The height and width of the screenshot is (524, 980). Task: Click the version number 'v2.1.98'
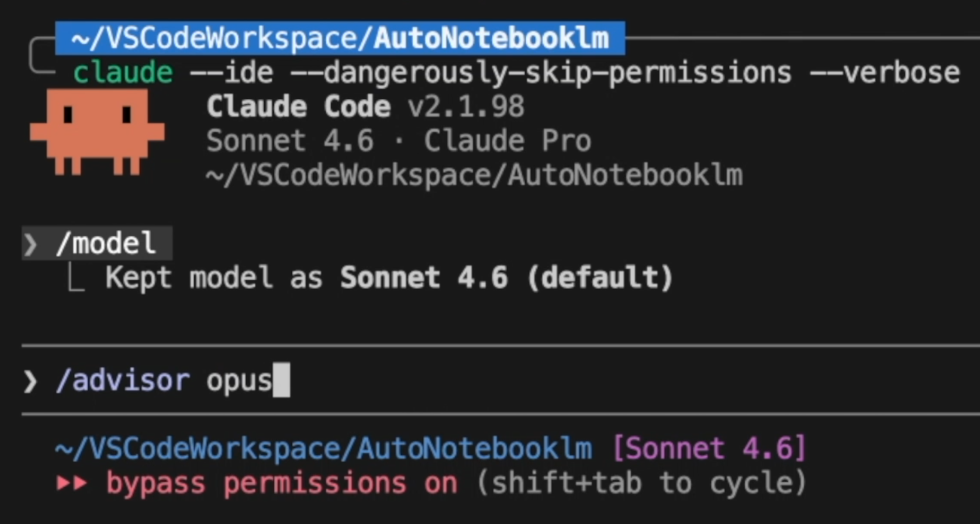(x=466, y=107)
